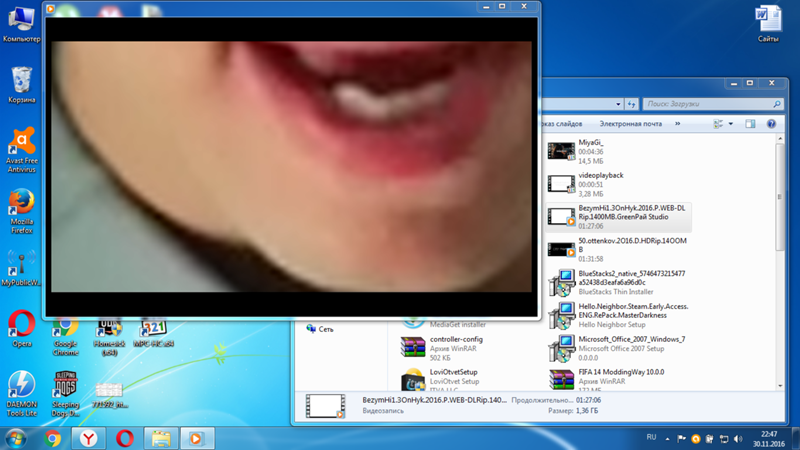This screenshot has height=450, width=800.
Task: Select the videoplayback video file
Action: click(618, 184)
